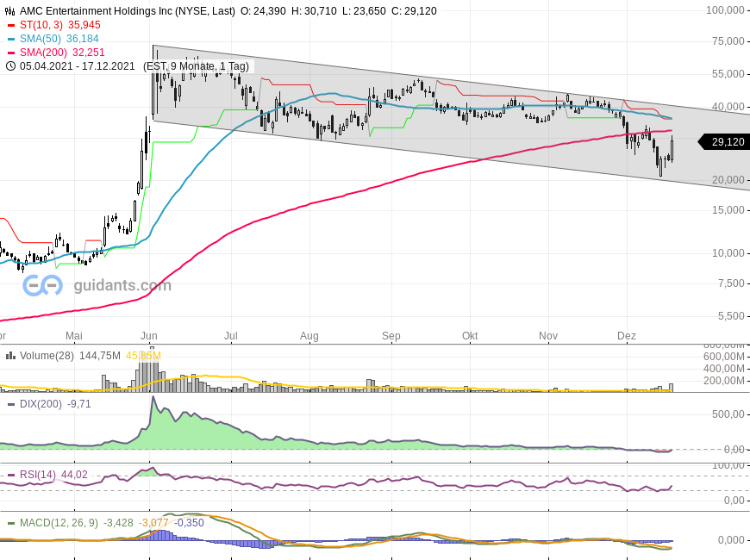Click the MACD histogram value -0,350
This screenshot has height=560, width=750.
pyautogui.click(x=189, y=523)
